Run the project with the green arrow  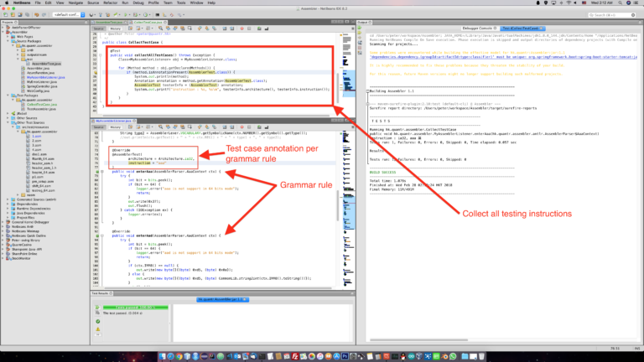pos(125,15)
